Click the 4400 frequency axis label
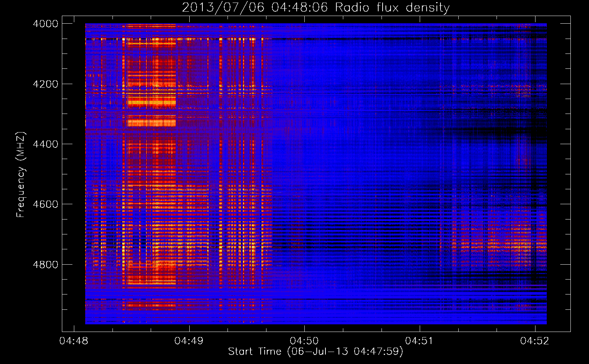This screenshot has height=364, width=589. point(46,144)
